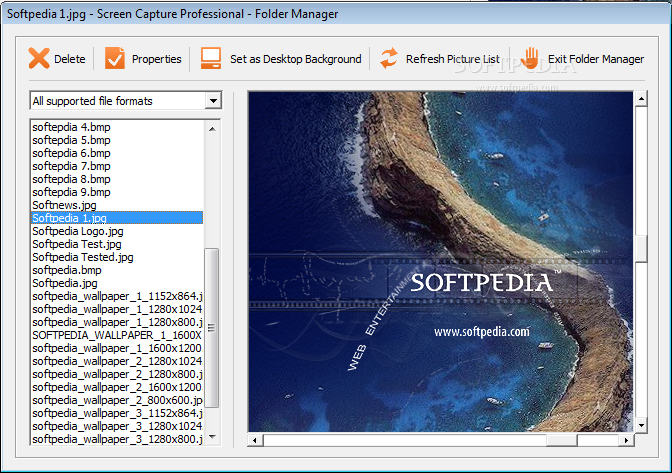672x473 pixels.
Task: Open Properties for selected picture
Action: 156,59
